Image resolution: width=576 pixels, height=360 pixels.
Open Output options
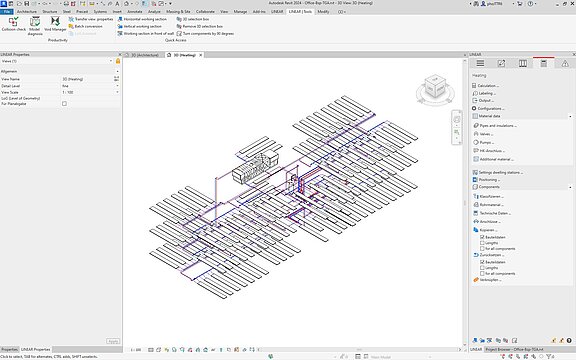coord(483,101)
